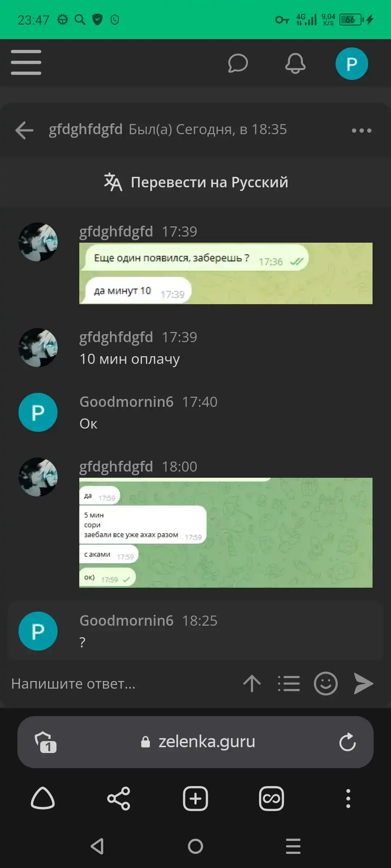Screen dimensions: 391x868
Task: Open the formatting list icon in reply bar
Action: (x=289, y=684)
